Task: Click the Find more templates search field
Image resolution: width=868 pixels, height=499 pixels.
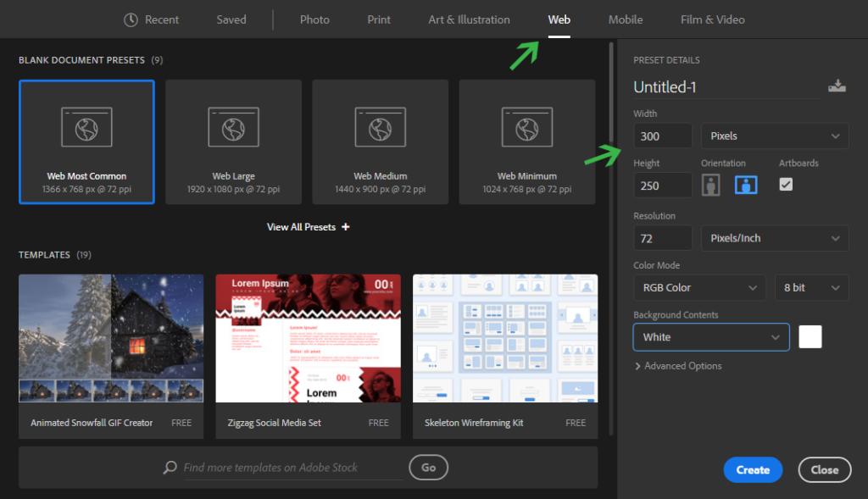Action: pyautogui.click(x=292, y=468)
